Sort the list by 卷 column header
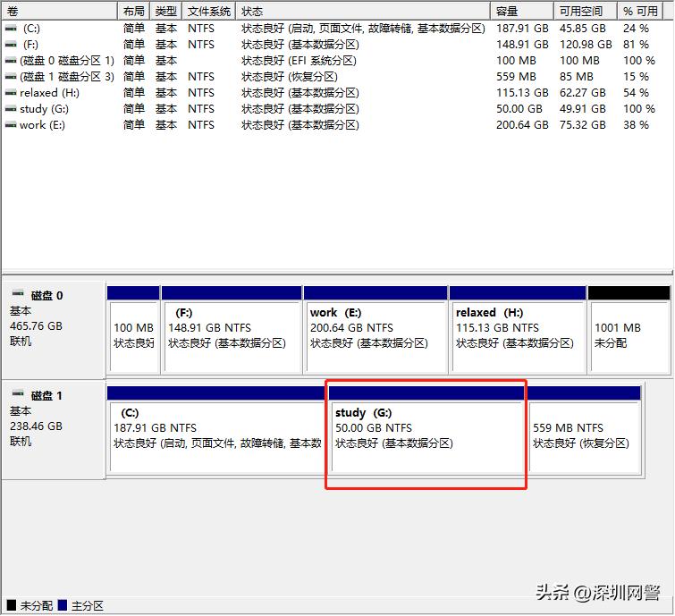This screenshot has height=616, width=675. coord(59,12)
